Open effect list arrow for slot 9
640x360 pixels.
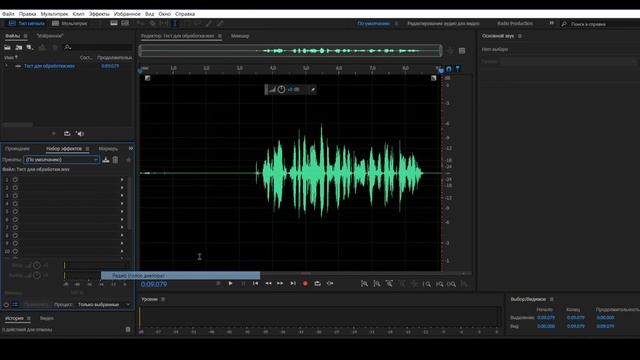coord(122,243)
